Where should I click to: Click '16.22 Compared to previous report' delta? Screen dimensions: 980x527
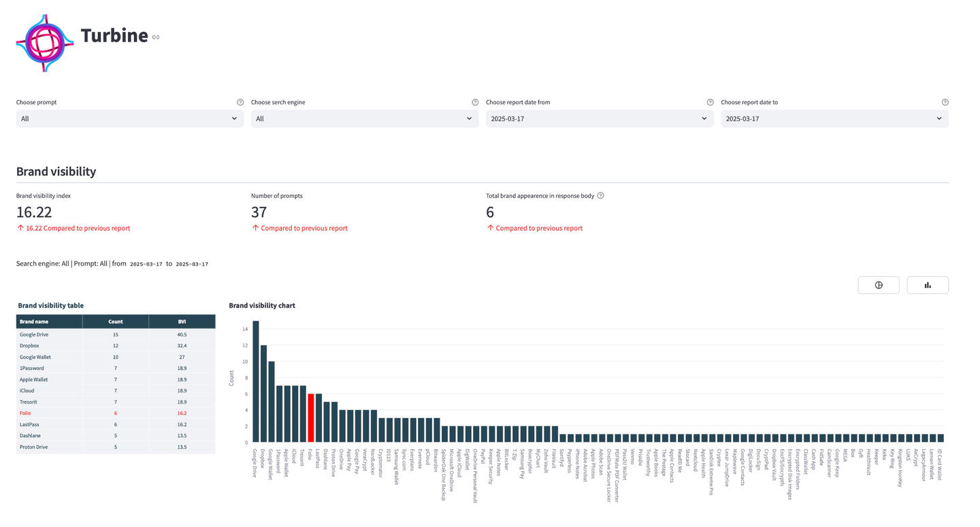point(73,228)
